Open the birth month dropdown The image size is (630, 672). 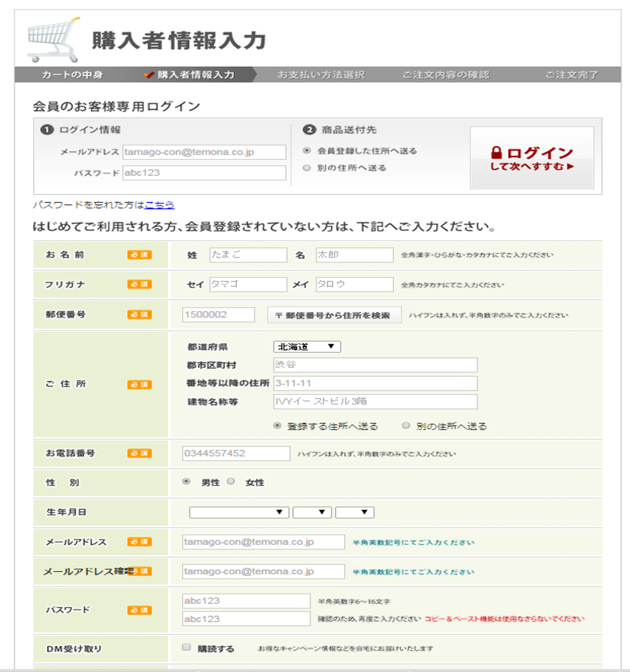[312, 512]
